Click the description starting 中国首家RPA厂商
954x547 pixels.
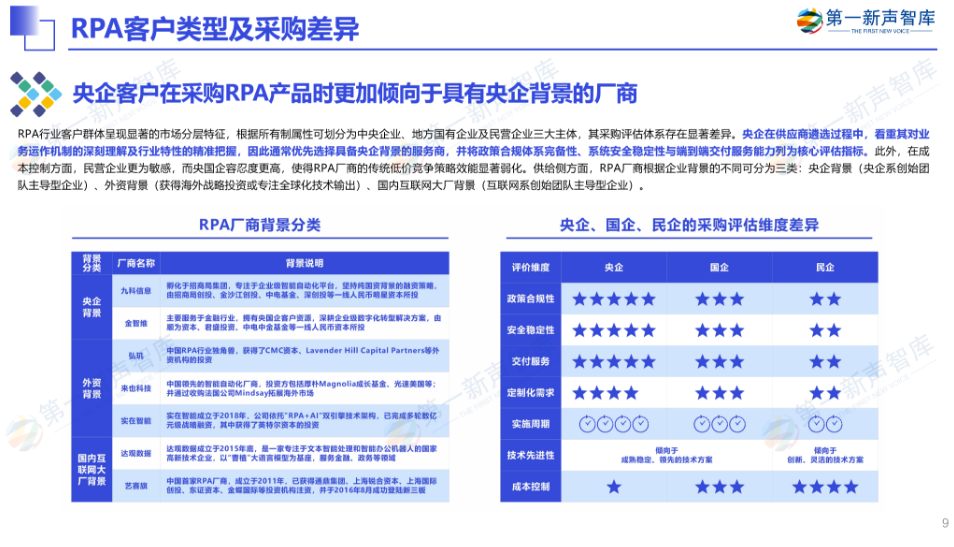(301, 486)
